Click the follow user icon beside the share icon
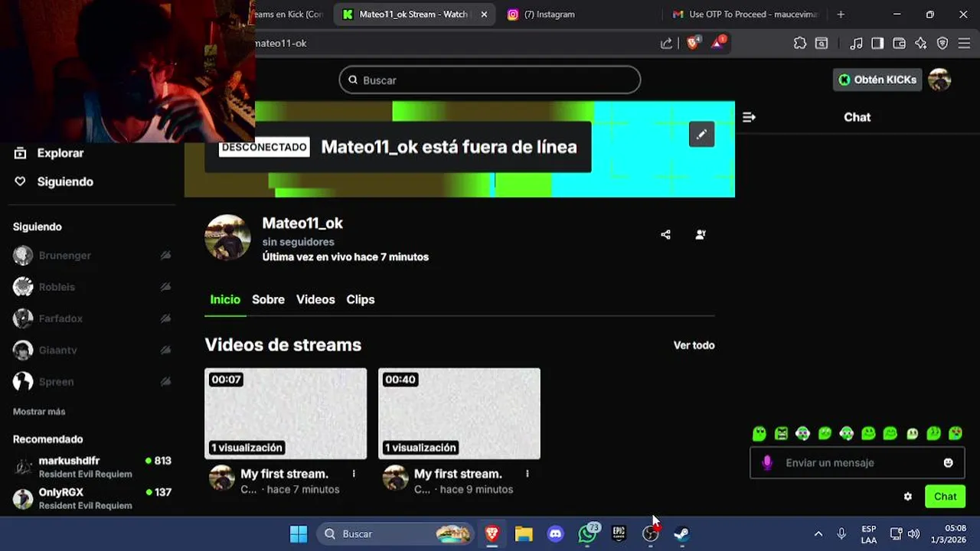 click(701, 235)
